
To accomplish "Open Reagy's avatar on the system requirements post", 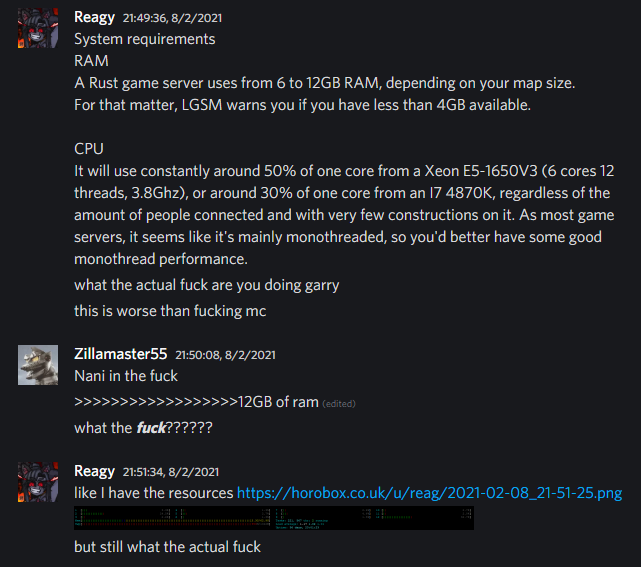I will [38, 28].
